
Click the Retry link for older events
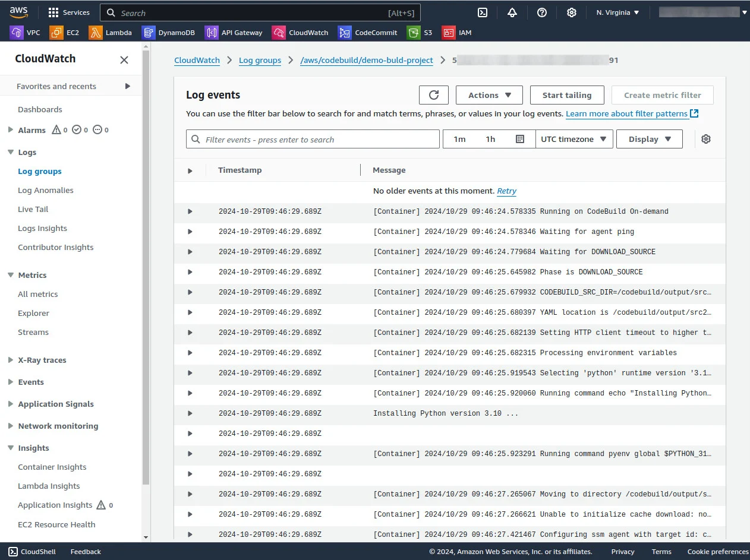point(507,191)
